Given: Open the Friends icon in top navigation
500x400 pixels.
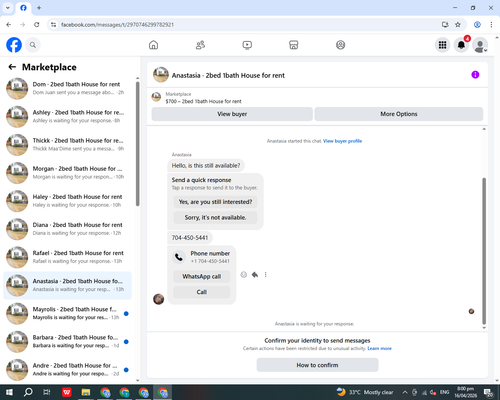Looking at the screenshot, I should [x=200, y=45].
